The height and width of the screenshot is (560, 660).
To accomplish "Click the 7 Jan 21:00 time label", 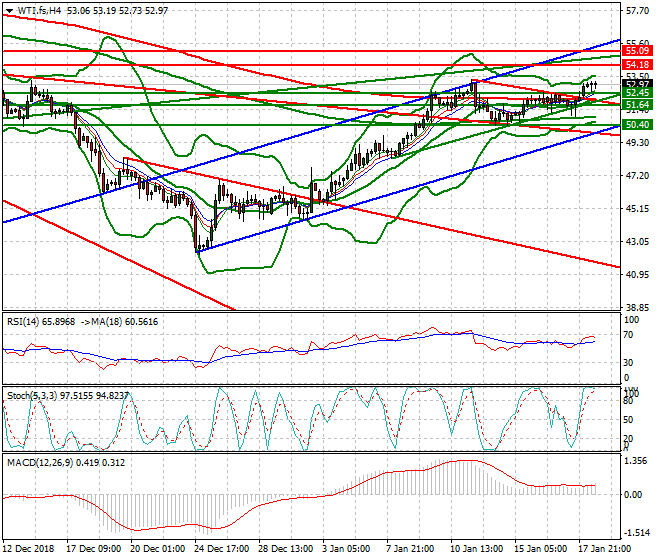I will (x=410, y=549).
